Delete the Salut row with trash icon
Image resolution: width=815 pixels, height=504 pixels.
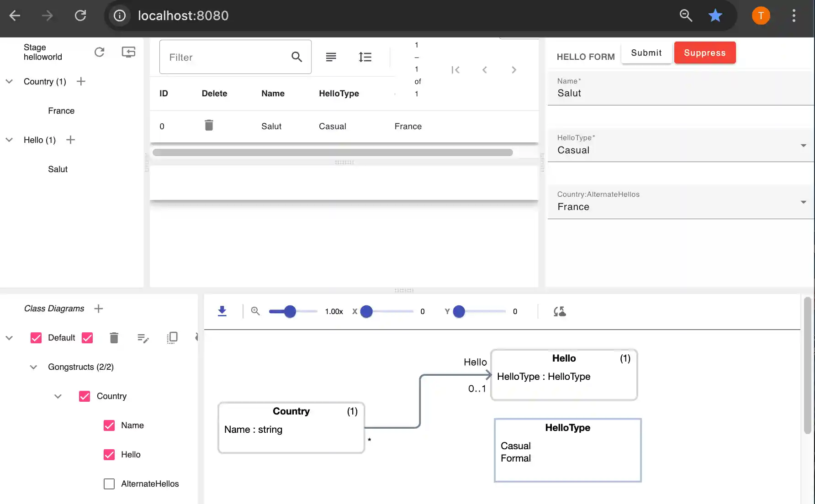[x=209, y=125]
